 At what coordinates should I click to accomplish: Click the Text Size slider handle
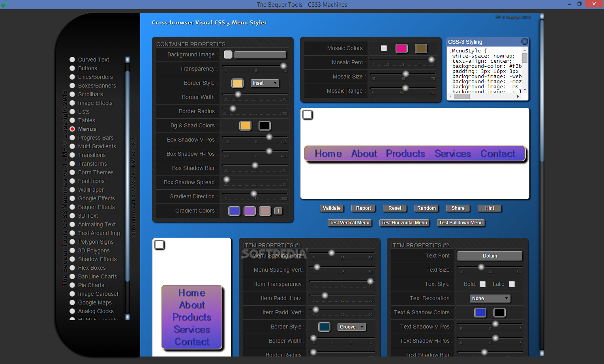click(x=481, y=267)
